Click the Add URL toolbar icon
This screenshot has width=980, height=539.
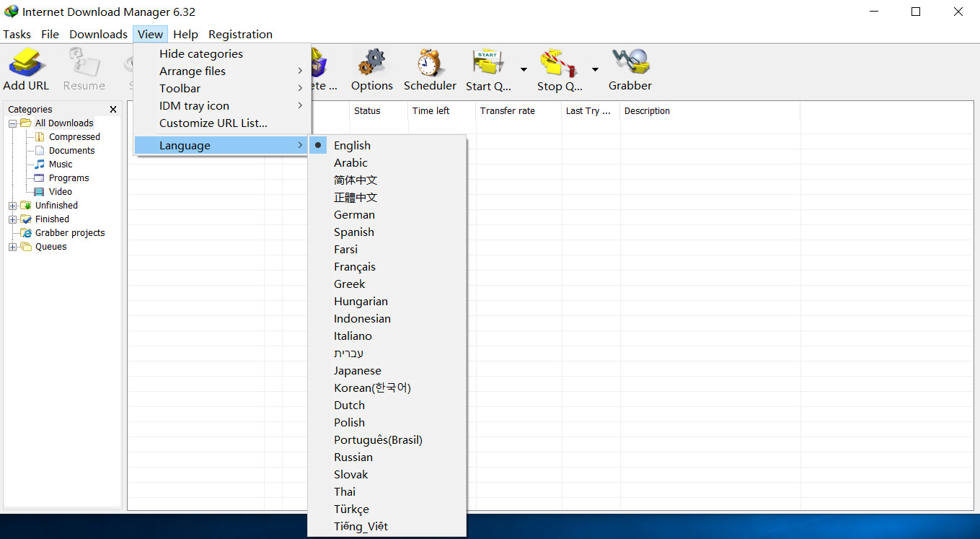[x=27, y=62]
